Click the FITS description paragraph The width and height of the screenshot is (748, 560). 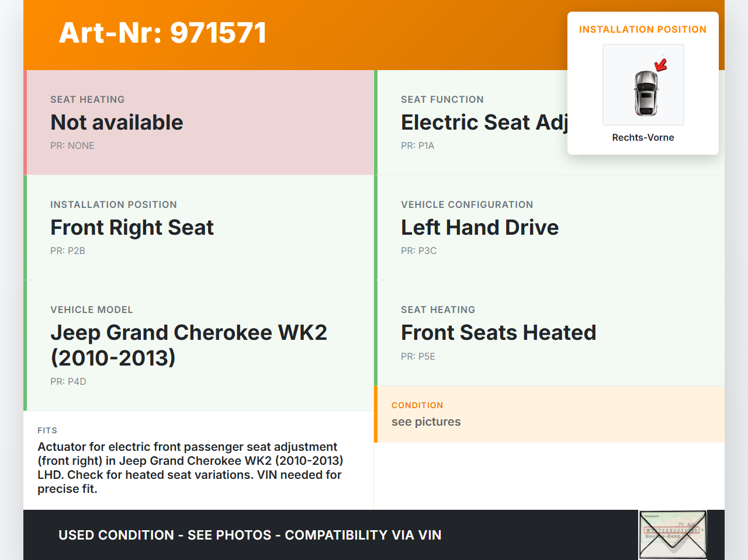[191, 468]
